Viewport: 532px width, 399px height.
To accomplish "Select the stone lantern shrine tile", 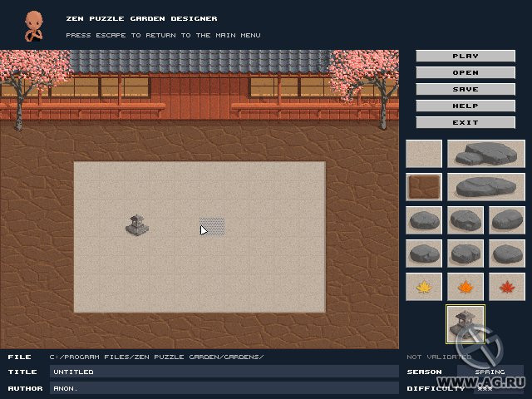I will (x=465, y=324).
